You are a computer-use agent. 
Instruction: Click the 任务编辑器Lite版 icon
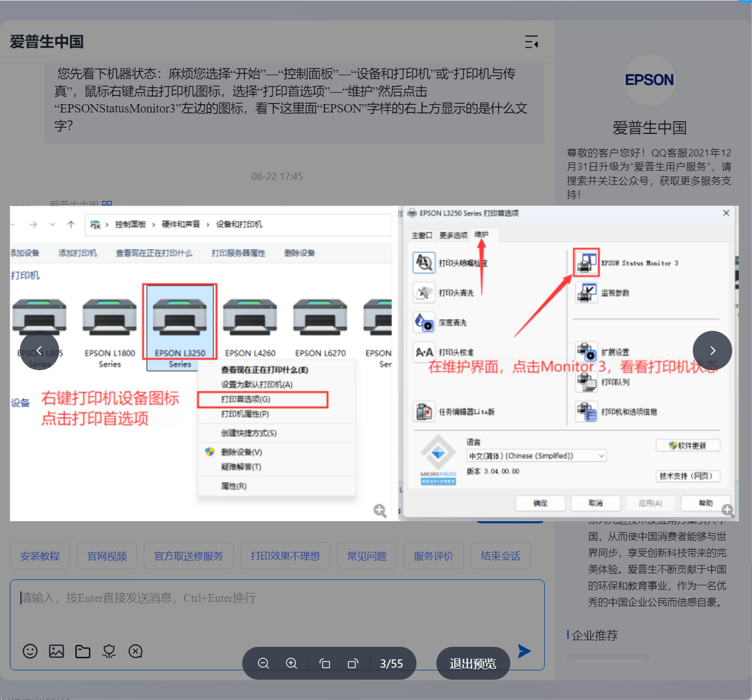point(424,411)
